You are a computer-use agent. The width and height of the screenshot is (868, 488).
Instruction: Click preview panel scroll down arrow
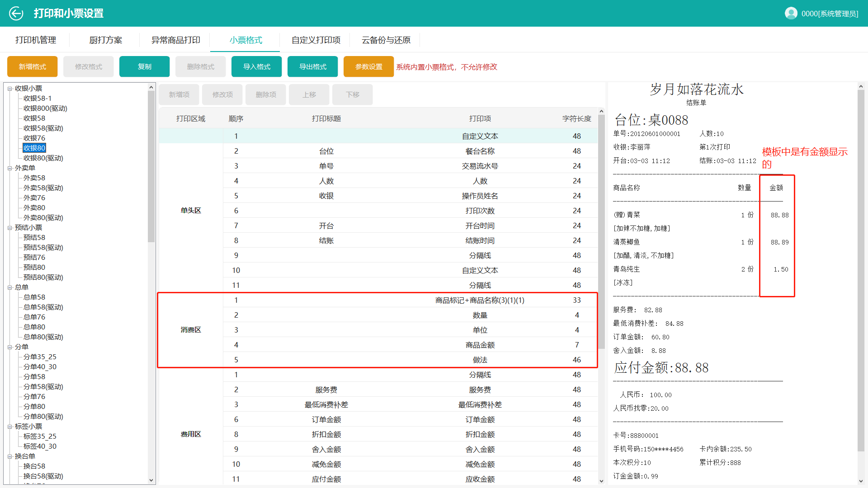click(861, 481)
